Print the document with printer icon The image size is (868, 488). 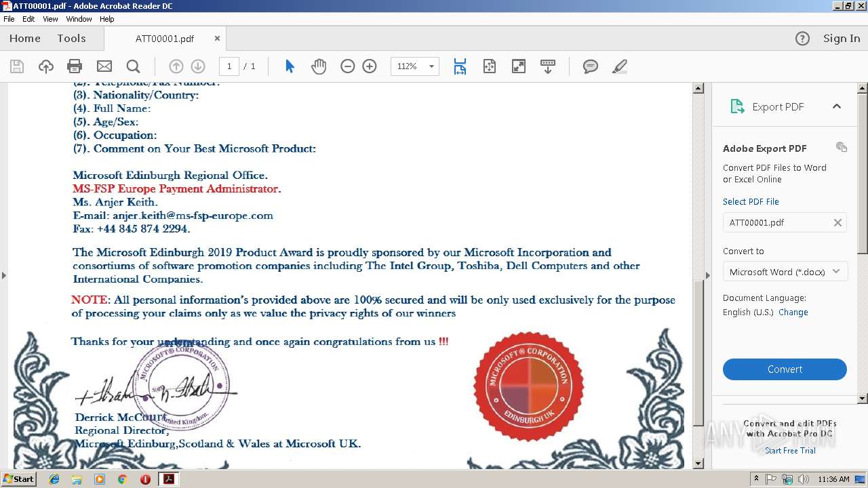click(75, 66)
